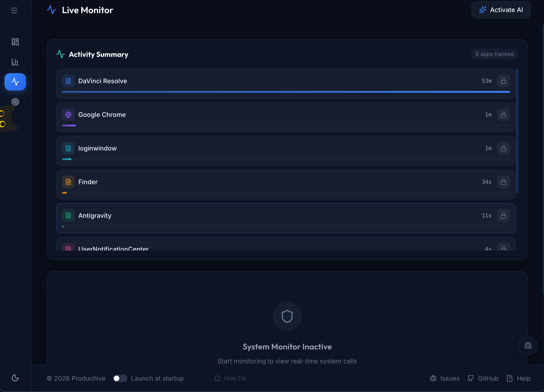This screenshot has width=544, height=392.
Task: Toggle the lock on DaVinci Resolve tracking
Action: click(503, 81)
